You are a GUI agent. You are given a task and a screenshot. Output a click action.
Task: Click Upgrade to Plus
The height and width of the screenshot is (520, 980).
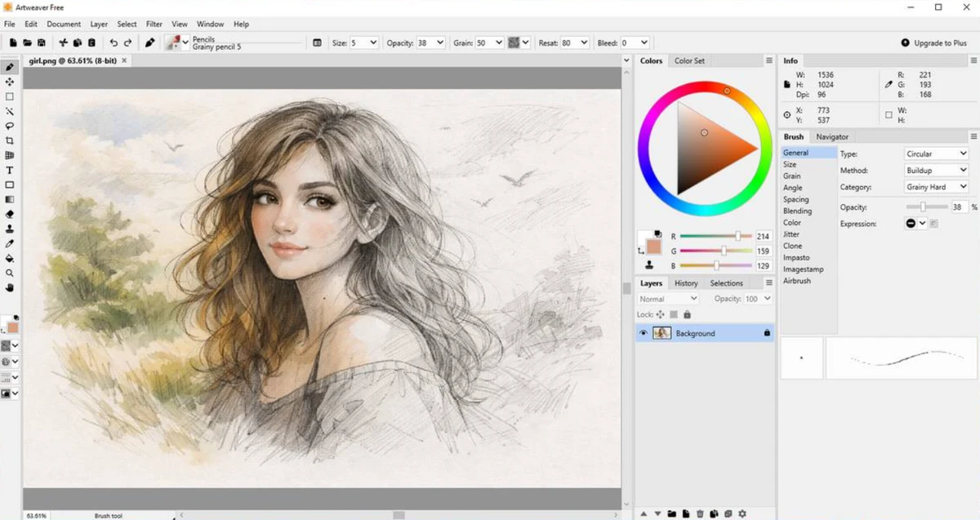933,42
